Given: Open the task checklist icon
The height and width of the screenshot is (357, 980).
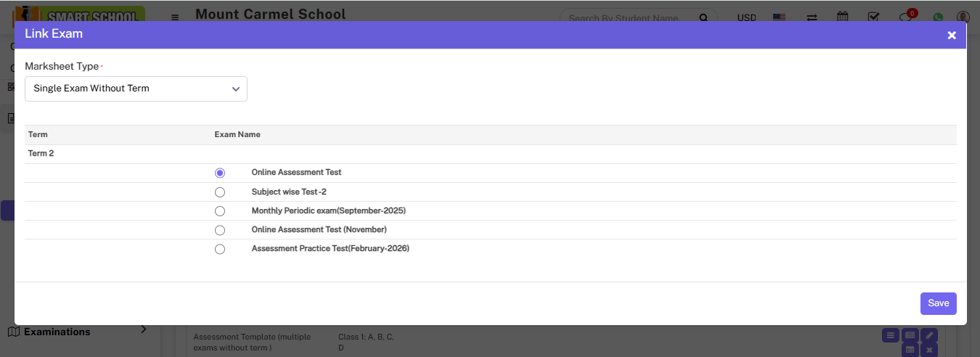Looking at the screenshot, I should [874, 17].
